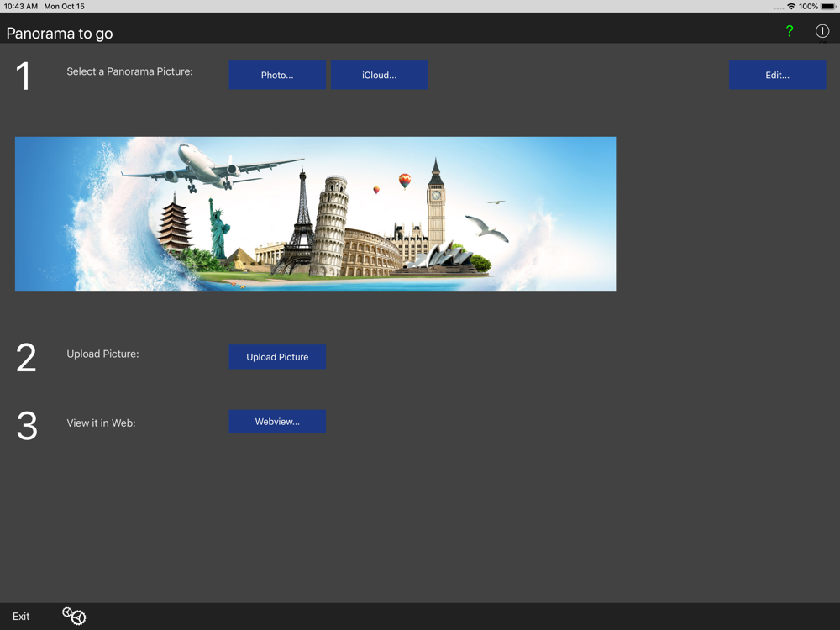Select picture from iCloud... button
This screenshot has height=630, width=840.
point(380,75)
